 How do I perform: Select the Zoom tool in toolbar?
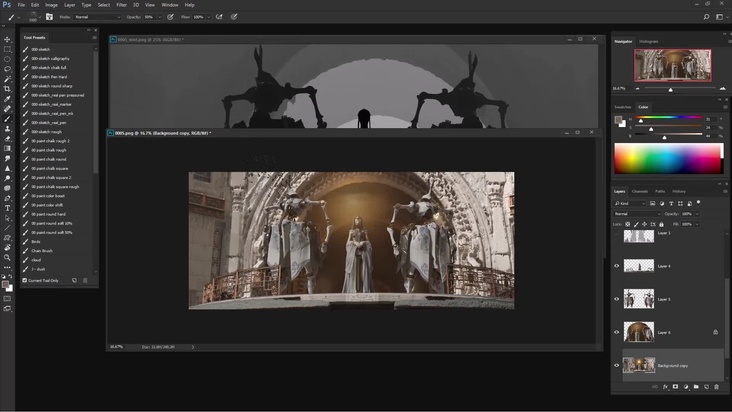click(7, 257)
